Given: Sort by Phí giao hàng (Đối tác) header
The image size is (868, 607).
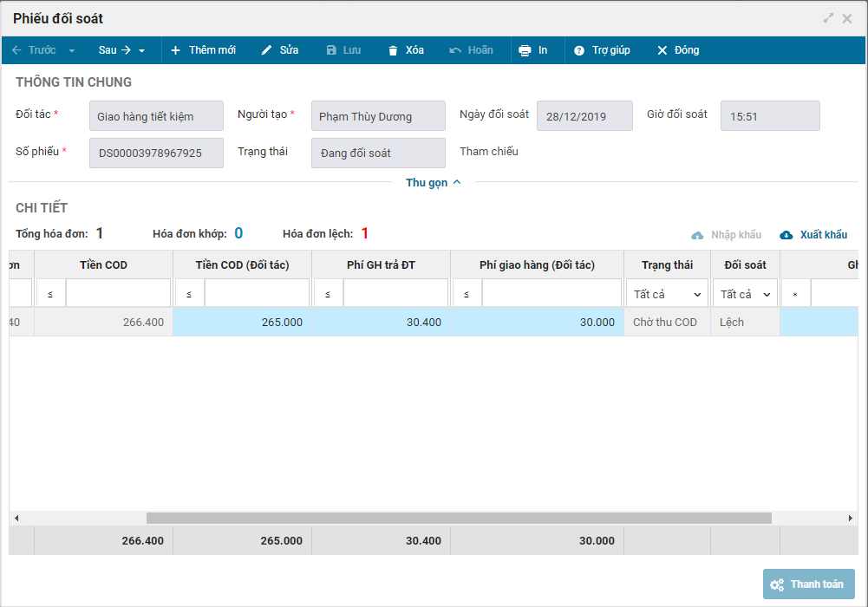Looking at the screenshot, I should pyautogui.click(x=537, y=265).
